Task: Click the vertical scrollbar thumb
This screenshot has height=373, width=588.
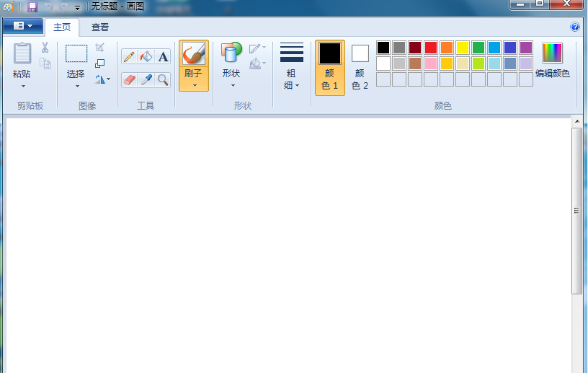Action: 576,211
